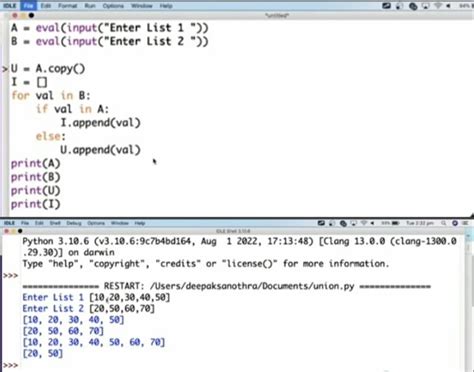Place cursor on U = A.copy() line
474x372 pixels.
[x=48, y=69]
